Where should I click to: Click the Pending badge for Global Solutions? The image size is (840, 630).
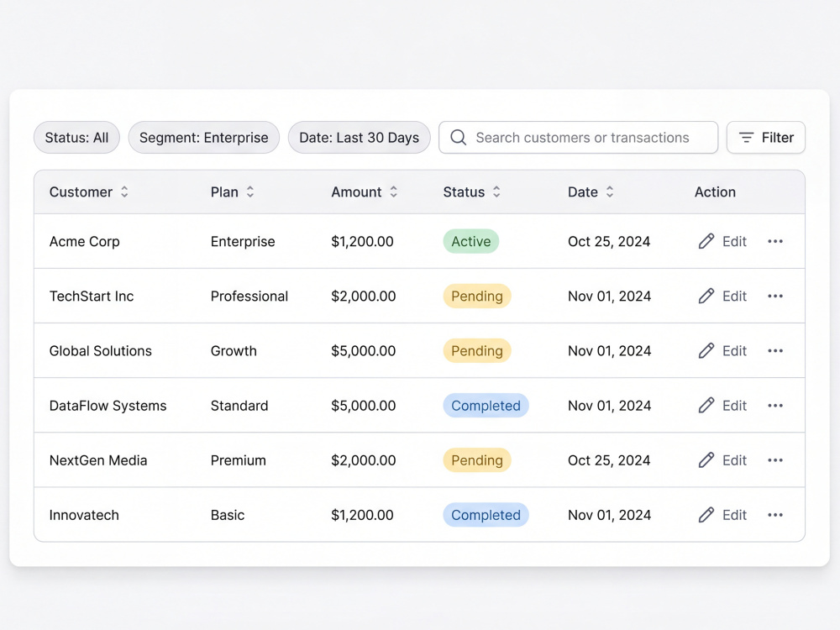pos(477,351)
